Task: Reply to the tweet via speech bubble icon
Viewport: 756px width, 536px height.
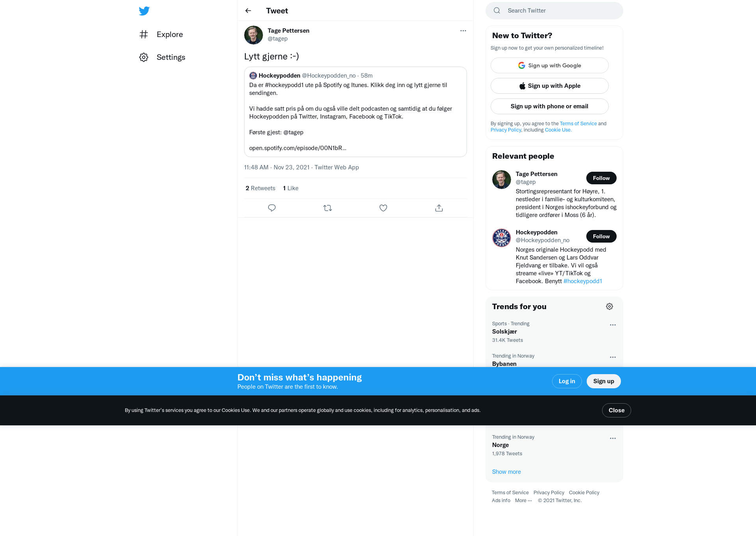Action: click(272, 208)
